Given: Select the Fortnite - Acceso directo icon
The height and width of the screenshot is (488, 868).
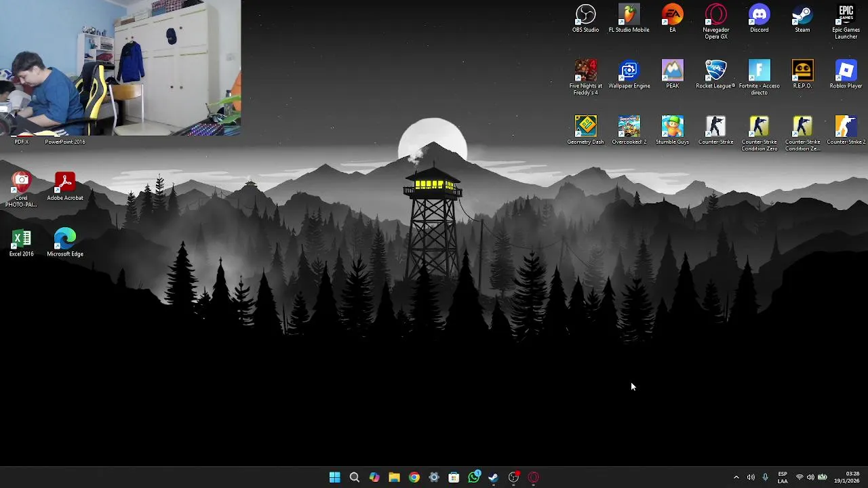Looking at the screenshot, I should (759, 77).
